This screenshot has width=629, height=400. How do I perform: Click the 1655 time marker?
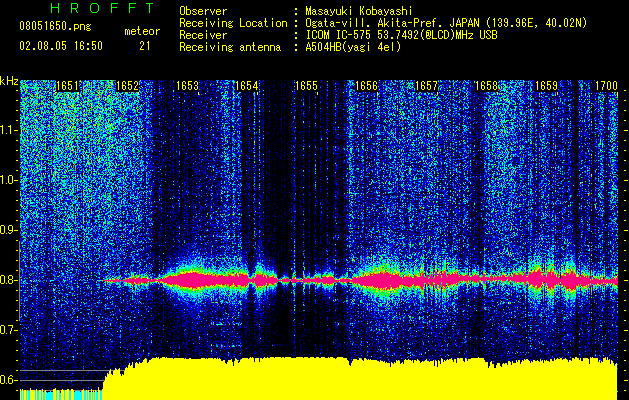coord(306,86)
